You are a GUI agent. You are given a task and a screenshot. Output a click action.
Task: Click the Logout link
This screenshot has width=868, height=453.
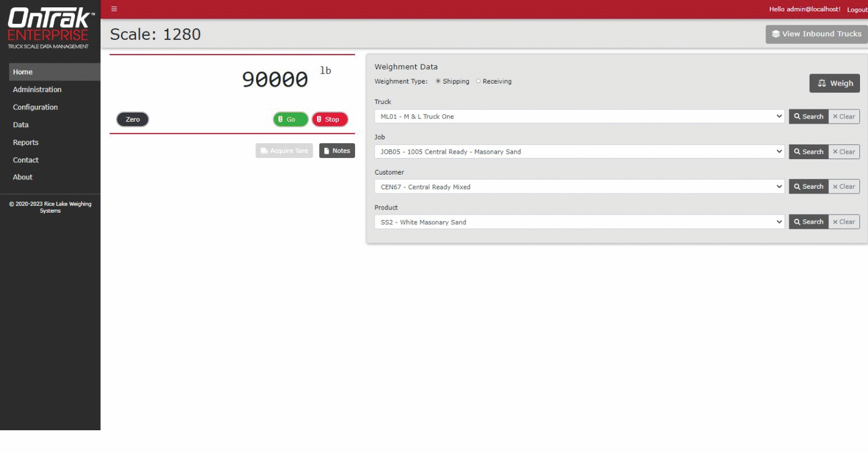856,9
